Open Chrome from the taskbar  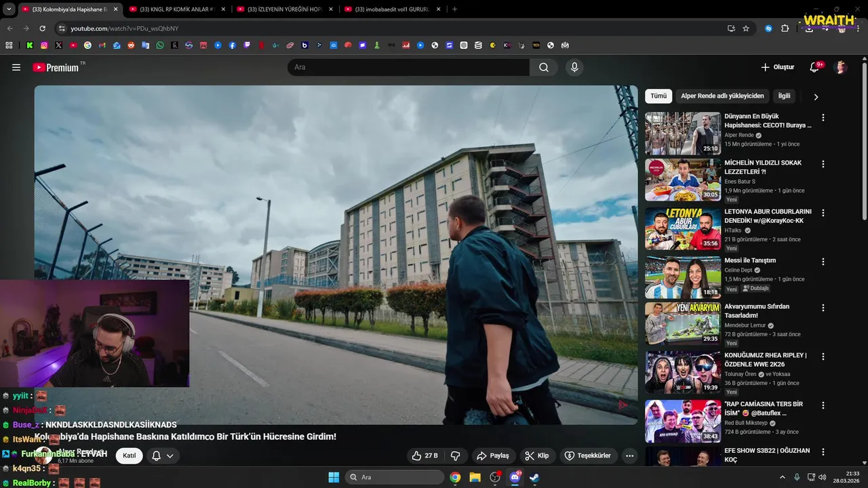[455, 477]
